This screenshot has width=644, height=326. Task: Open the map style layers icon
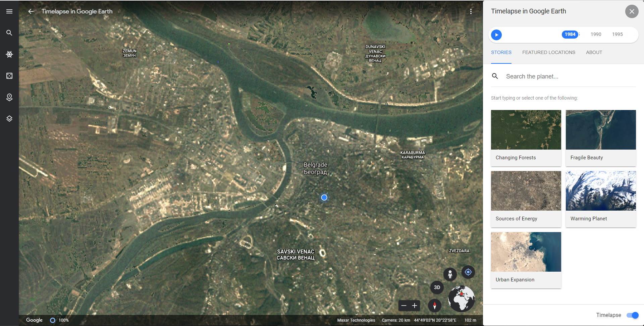click(9, 118)
